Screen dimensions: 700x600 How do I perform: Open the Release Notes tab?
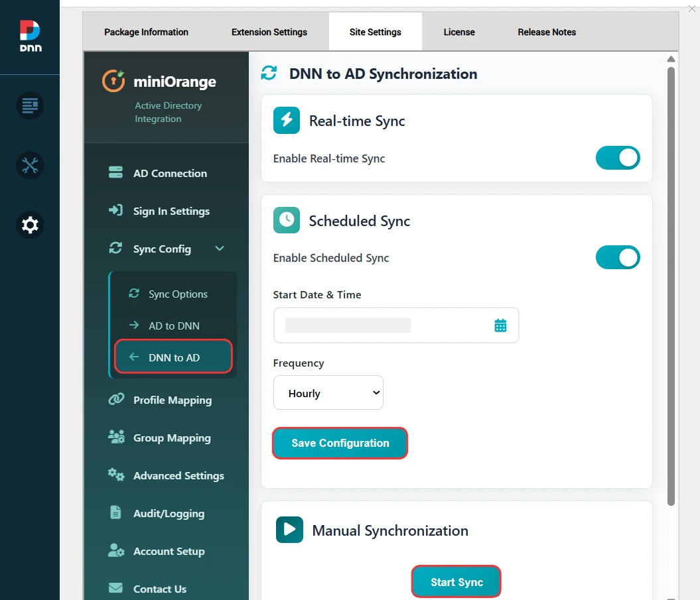tap(547, 32)
